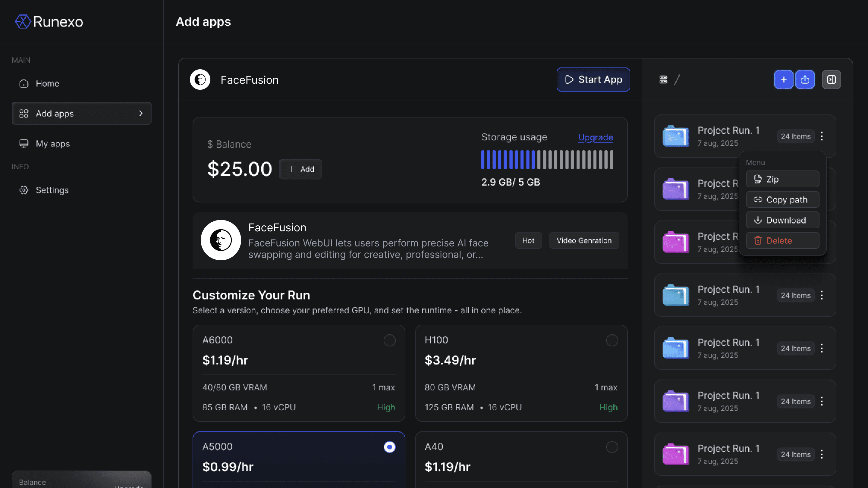Screen dimensions: 868x488
Task: Click the Runexo logo
Action: [x=49, y=22]
